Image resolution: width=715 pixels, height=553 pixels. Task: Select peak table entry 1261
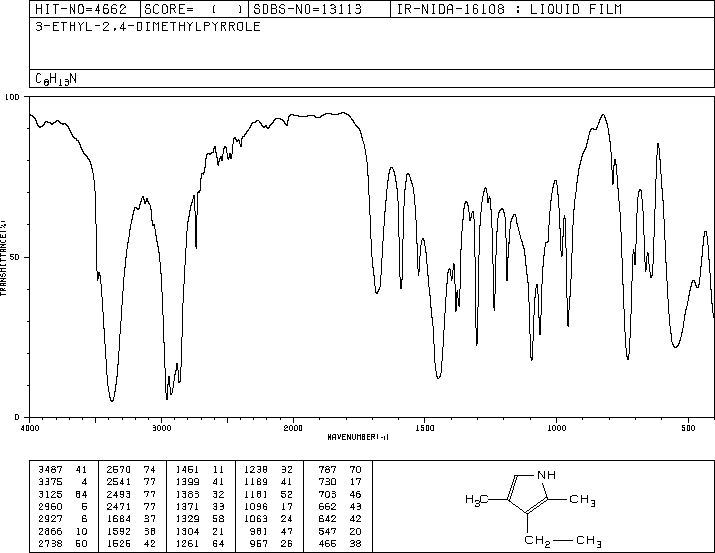pos(187,543)
